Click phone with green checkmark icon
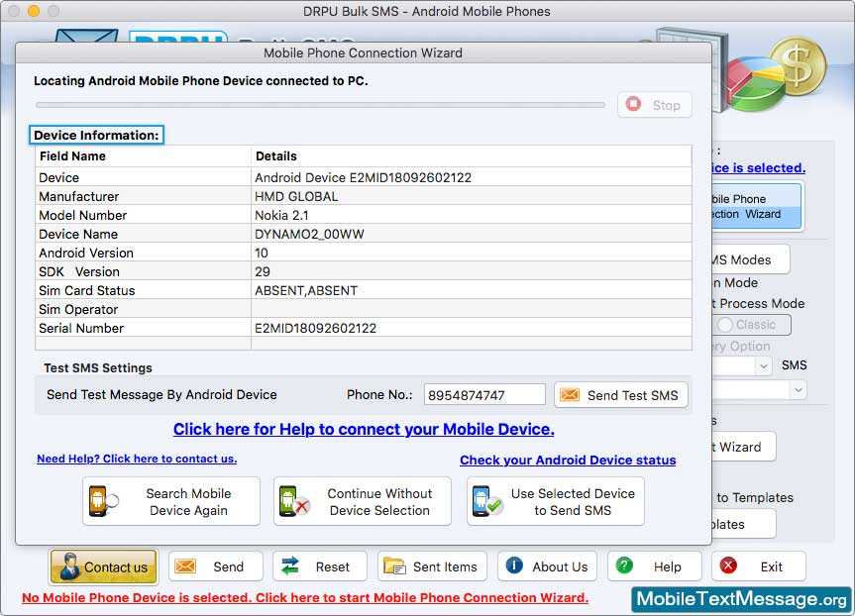This screenshot has height=616, width=855. [486, 501]
